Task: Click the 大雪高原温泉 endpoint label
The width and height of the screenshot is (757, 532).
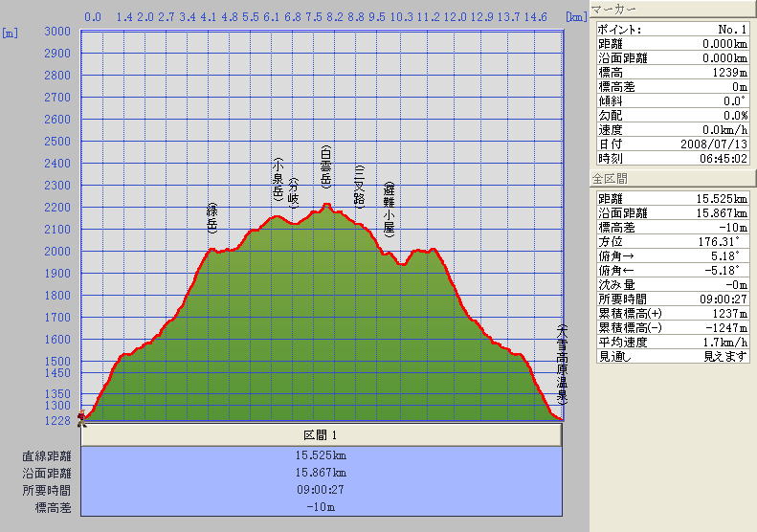Action: [x=562, y=365]
